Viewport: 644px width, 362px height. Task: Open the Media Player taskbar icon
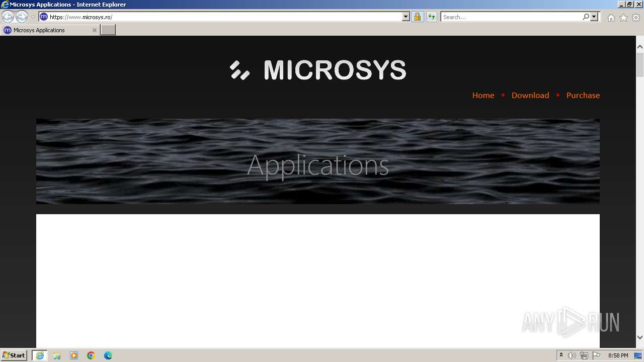pos(74,355)
